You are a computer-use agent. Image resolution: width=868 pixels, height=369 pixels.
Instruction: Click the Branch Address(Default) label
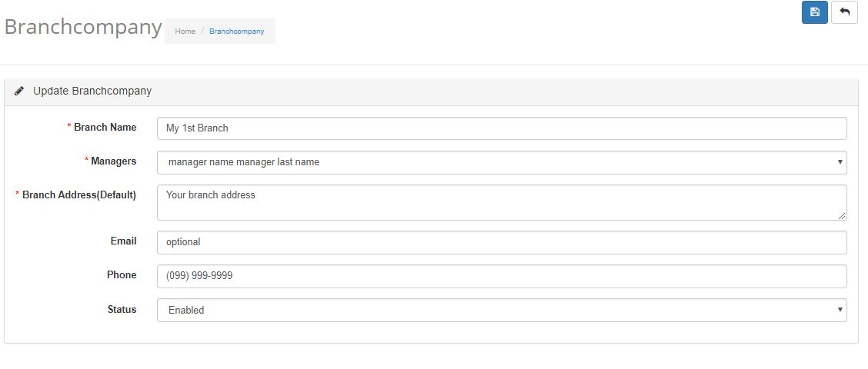click(x=79, y=194)
